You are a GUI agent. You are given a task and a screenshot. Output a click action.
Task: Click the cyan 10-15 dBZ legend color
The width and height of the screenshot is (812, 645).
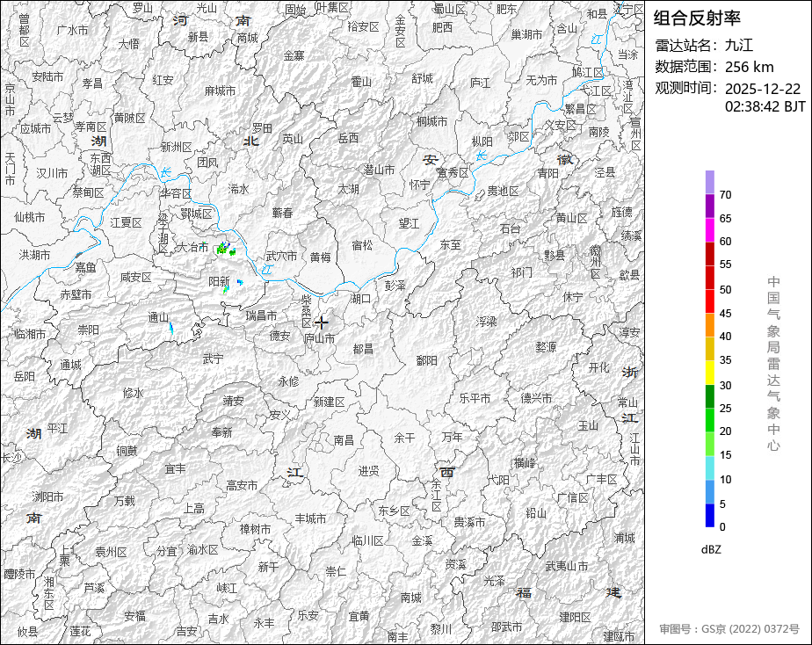click(709, 467)
